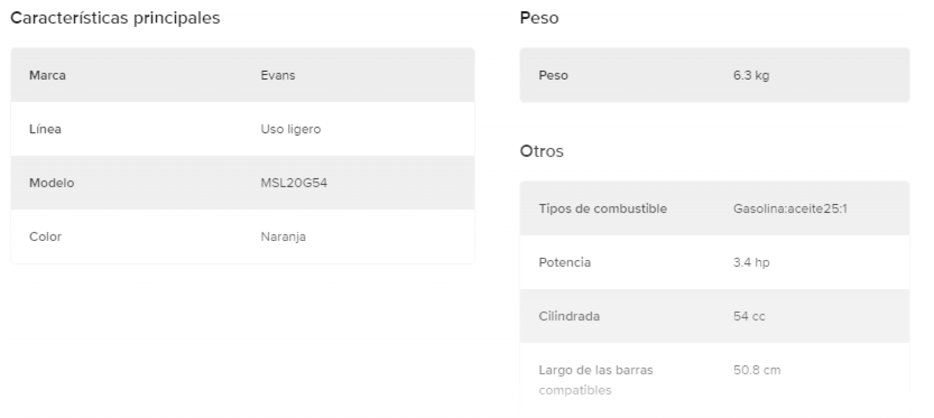Click the Otros section heading
Image resolution: width=934 pixels, height=418 pixels.
click(x=542, y=152)
